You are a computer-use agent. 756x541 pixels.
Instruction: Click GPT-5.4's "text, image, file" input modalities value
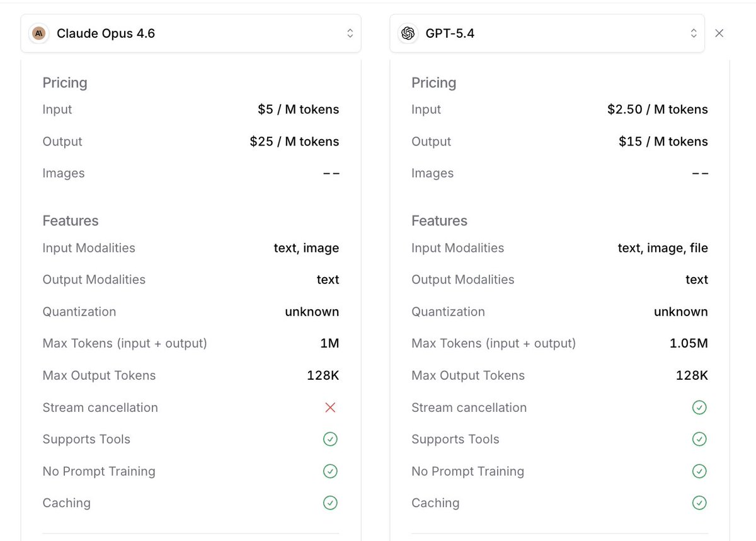663,248
